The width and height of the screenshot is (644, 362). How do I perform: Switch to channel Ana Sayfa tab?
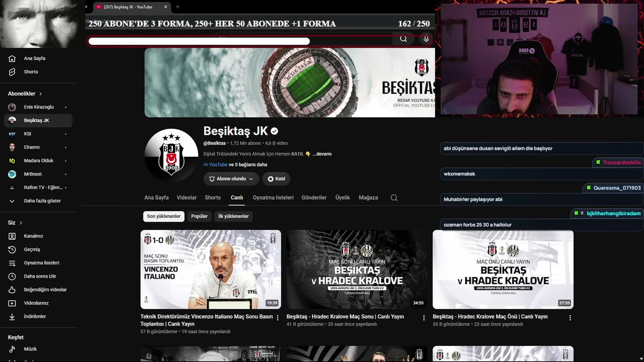point(156,198)
